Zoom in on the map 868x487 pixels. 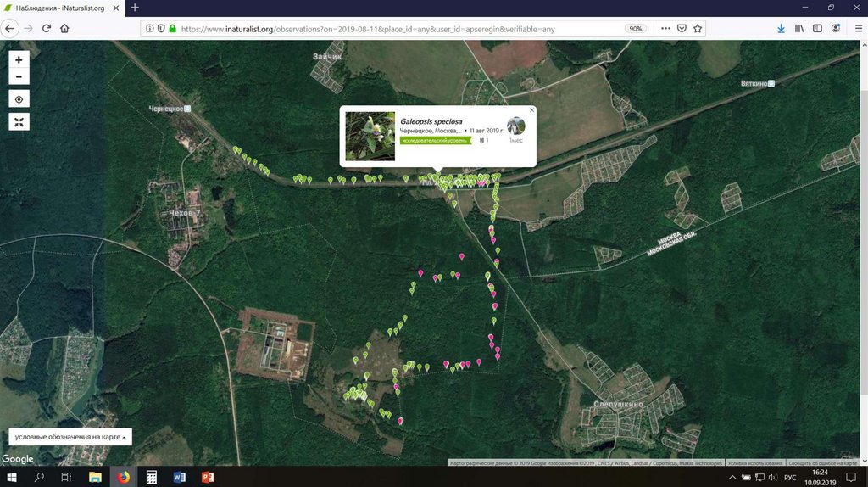(x=19, y=60)
